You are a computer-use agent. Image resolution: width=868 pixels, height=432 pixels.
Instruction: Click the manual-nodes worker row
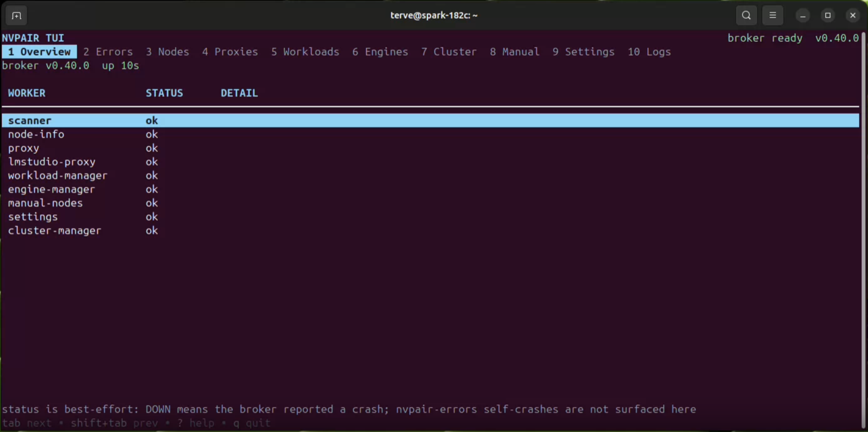tap(430, 203)
